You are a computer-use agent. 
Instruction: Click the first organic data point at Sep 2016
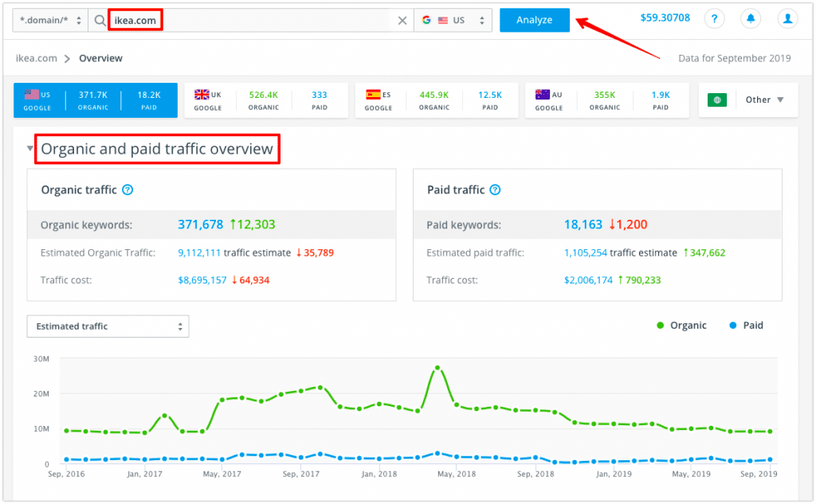pos(66,431)
